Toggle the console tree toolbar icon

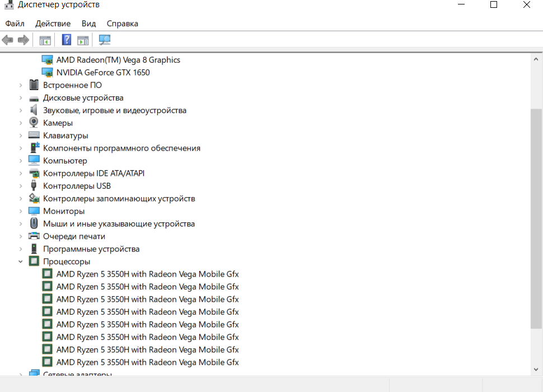click(45, 40)
